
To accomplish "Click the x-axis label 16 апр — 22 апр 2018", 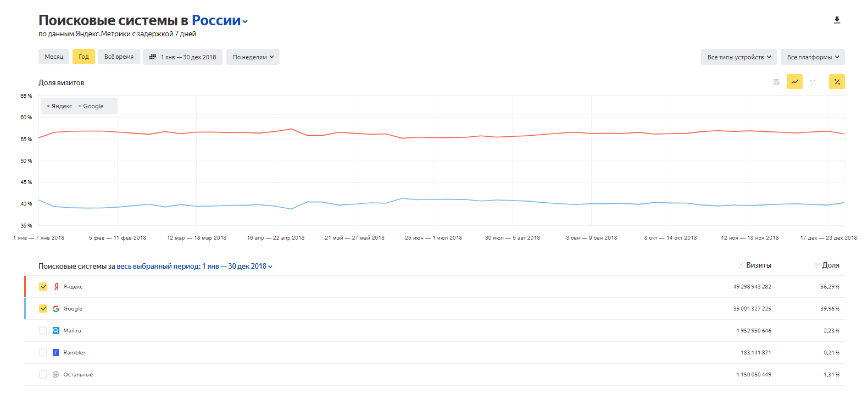I will click(x=276, y=238).
